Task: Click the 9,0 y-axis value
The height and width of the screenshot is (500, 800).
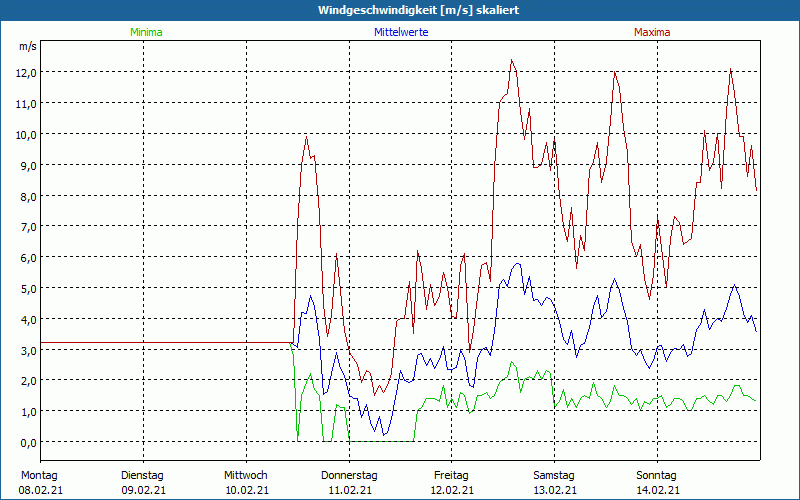Action: (x=29, y=166)
